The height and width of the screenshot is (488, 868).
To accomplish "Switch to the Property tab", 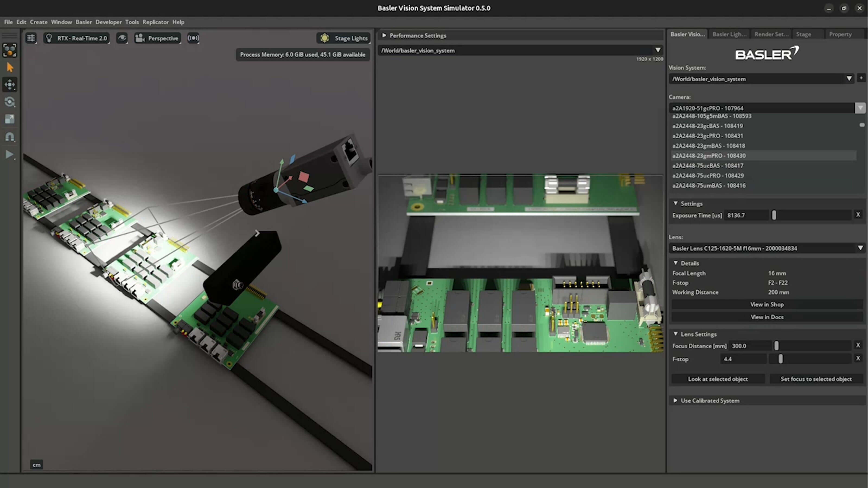I will click(x=840, y=34).
